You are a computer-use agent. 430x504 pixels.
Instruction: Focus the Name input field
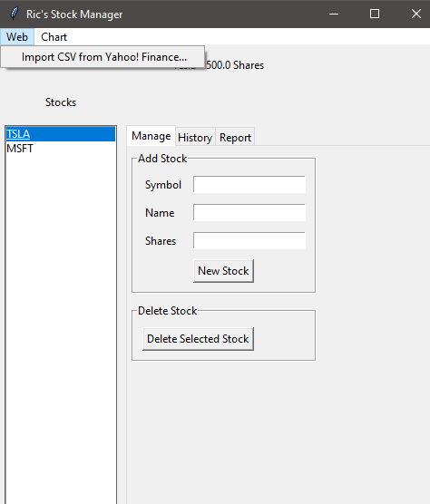click(249, 212)
